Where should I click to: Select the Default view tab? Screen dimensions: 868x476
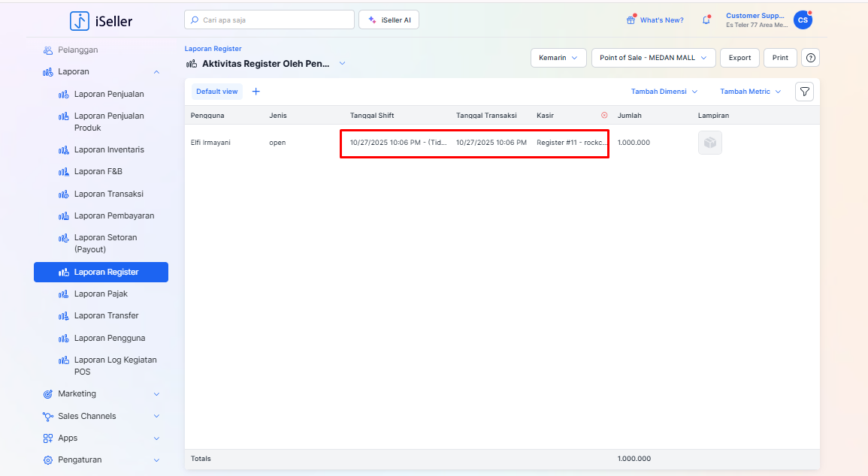click(x=216, y=92)
